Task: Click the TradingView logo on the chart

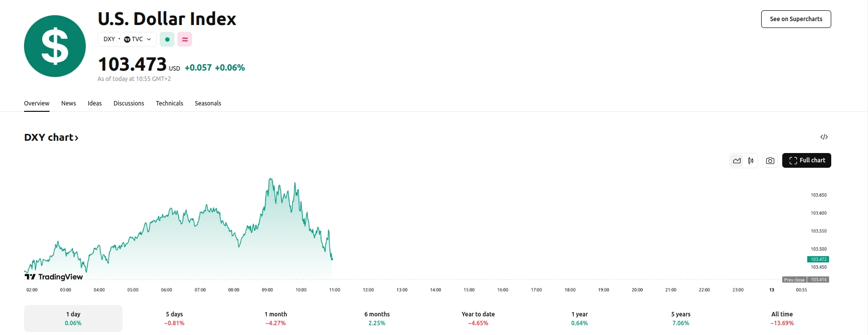Action: pyautogui.click(x=53, y=277)
